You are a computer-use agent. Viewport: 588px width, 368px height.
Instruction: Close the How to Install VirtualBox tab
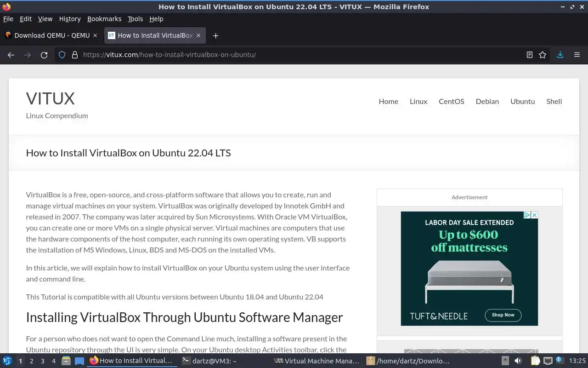[198, 35]
